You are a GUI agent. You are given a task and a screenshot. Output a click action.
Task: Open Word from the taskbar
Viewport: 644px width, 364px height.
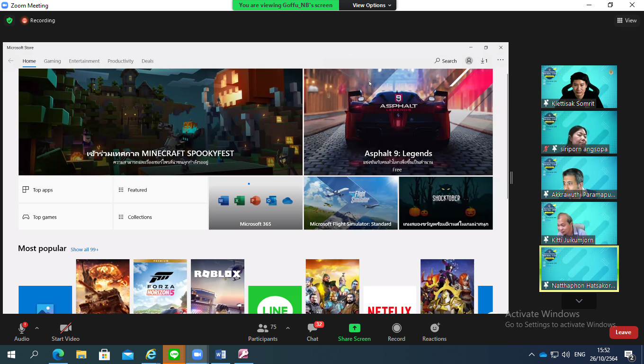221,354
